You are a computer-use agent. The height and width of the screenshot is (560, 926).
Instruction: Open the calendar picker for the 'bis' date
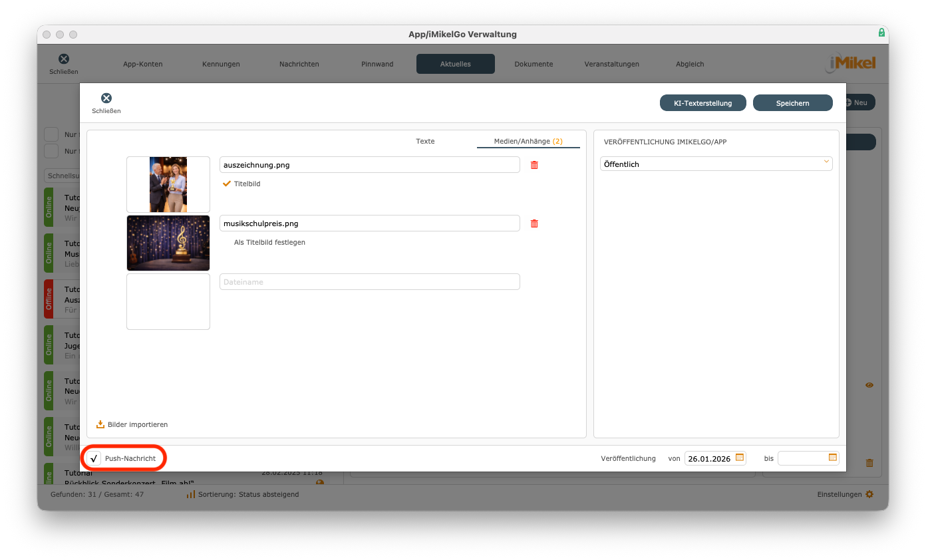coord(832,458)
